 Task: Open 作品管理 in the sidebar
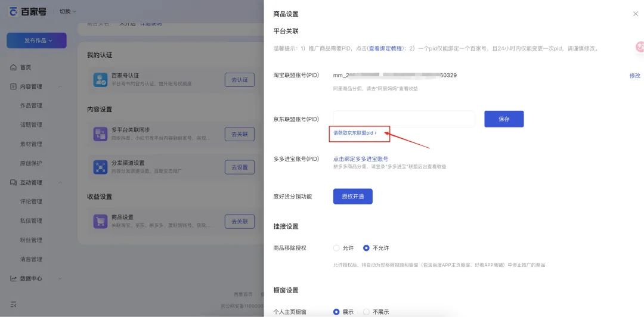click(31, 105)
